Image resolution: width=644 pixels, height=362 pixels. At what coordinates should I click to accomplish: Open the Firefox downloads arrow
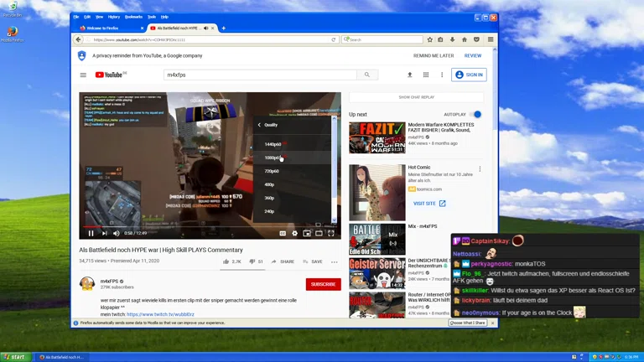pos(452,40)
